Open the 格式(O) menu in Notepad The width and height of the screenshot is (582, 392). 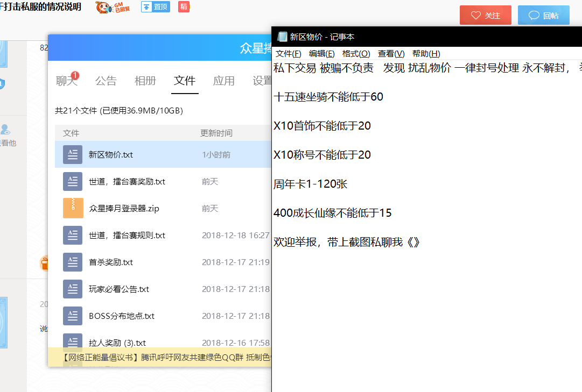click(356, 54)
